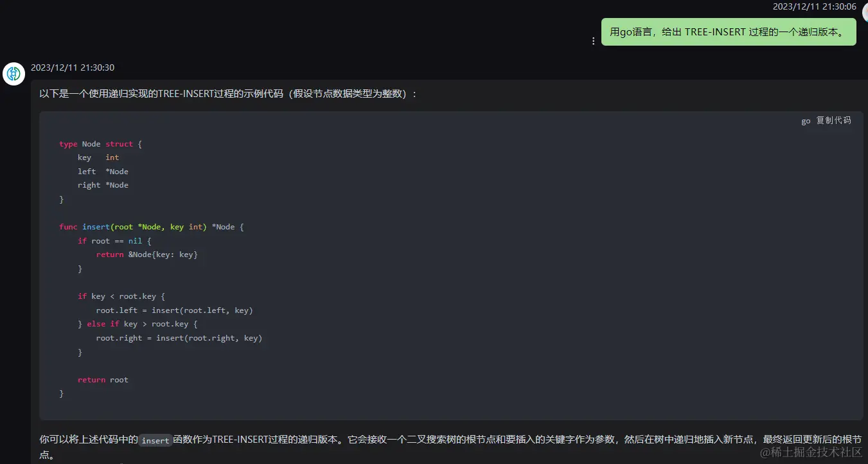Click the go language label on the code block
Viewport: 868px width, 464px height.
805,121
